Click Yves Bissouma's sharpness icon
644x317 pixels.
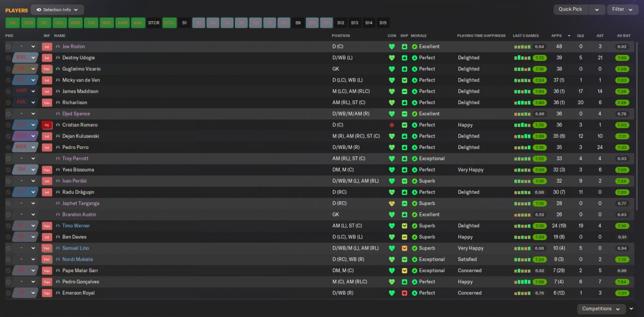click(405, 170)
